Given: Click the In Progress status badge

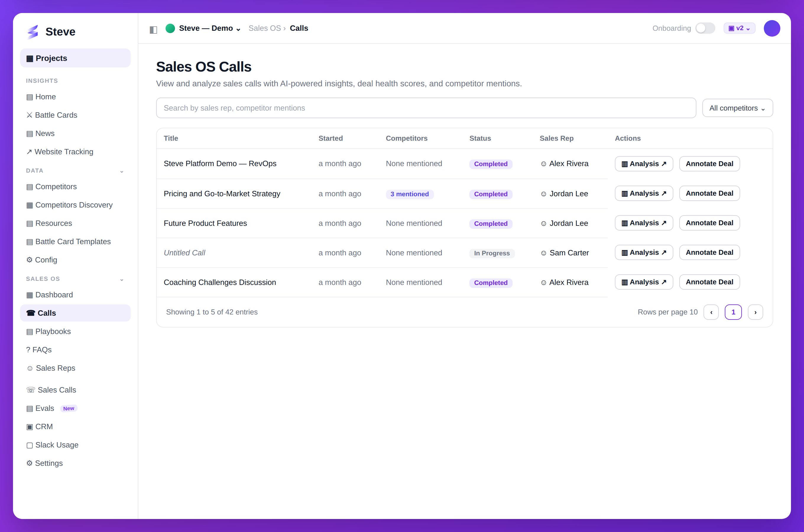Looking at the screenshot, I should [492, 253].
